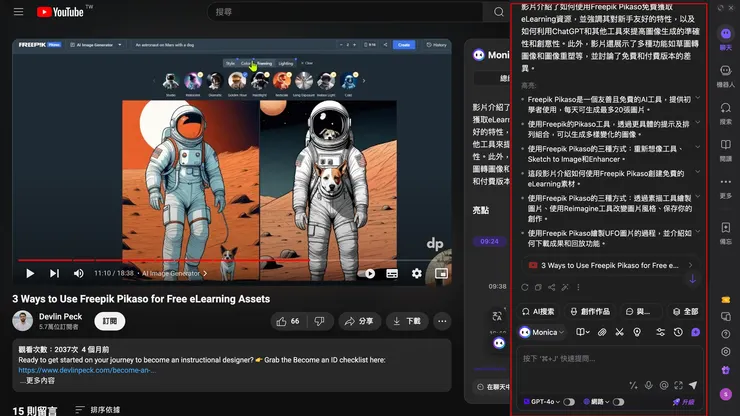Click the 訂閱 subscribe button
Viewport: 740px width, 416px height.
[109, 321]
